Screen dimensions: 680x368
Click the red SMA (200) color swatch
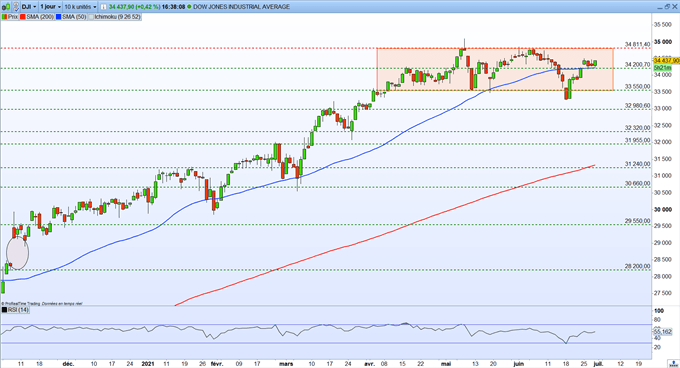[23, 17]
